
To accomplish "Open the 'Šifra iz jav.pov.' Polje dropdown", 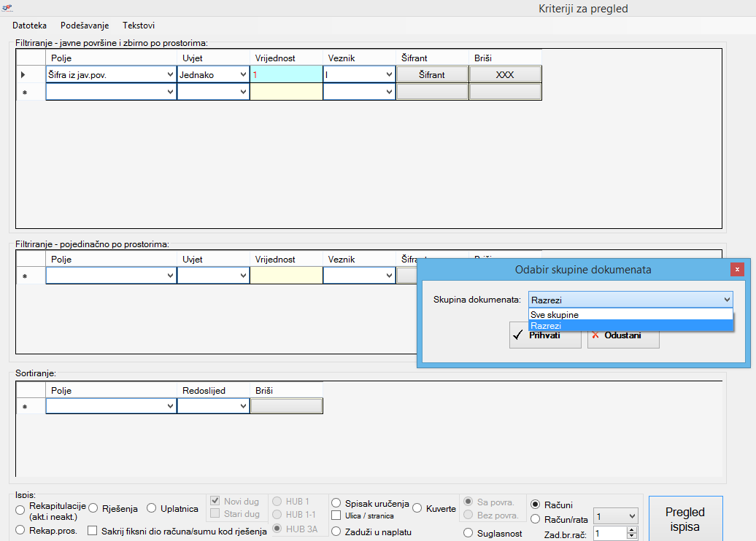I will click(x=170, y=74).
